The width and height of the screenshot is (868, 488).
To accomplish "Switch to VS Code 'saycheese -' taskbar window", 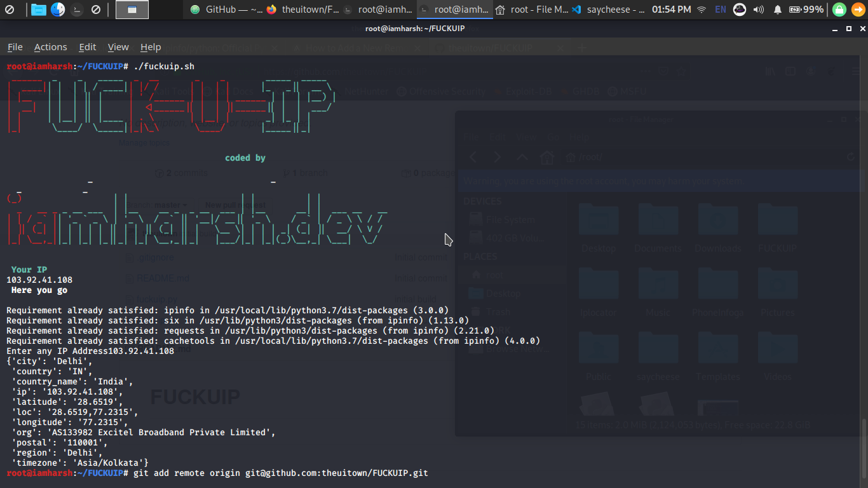I will point(607,10).
